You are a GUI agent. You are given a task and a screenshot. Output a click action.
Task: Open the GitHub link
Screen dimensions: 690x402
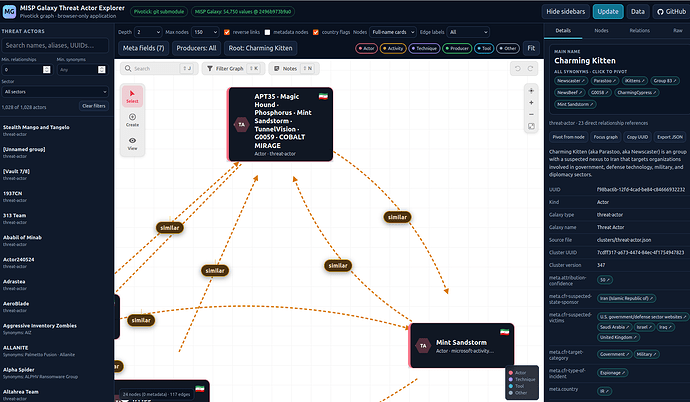pos(671,12)
